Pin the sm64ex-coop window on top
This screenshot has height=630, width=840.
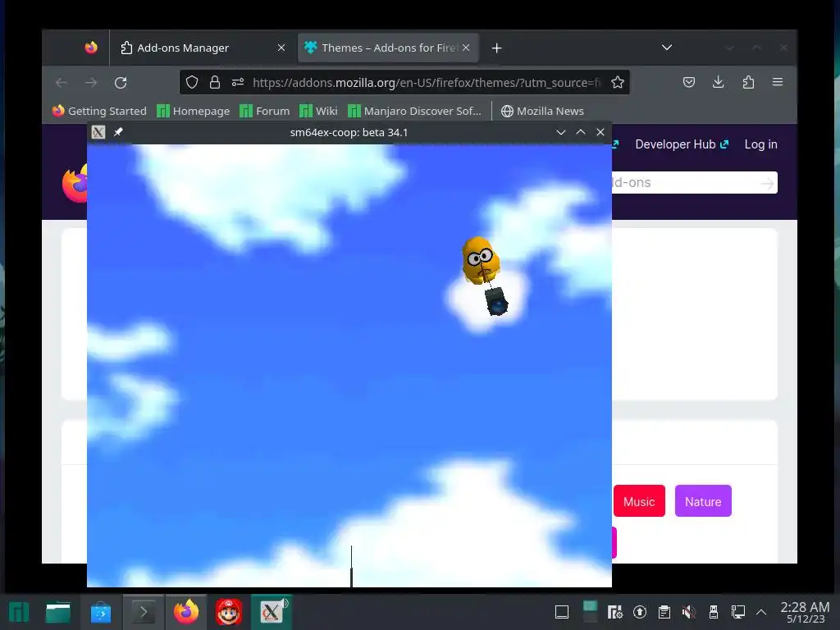coord(118,132)
